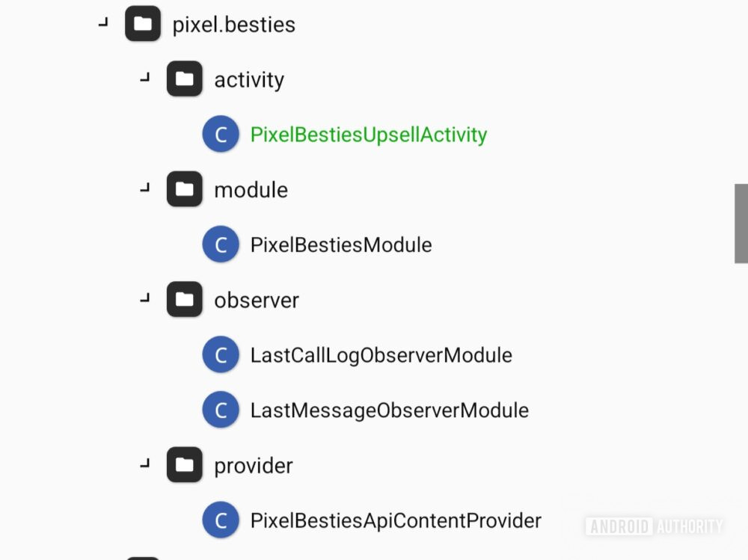Select the class icon beside PixelBestiesModule
748x560 pixels.
tap(221, 244)
